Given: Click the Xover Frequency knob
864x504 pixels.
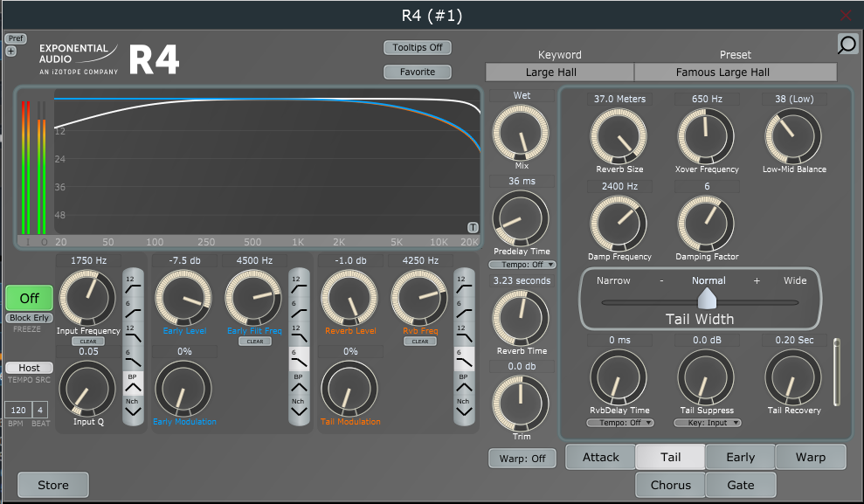Looking at the screenshot, I should coord(706,136).
